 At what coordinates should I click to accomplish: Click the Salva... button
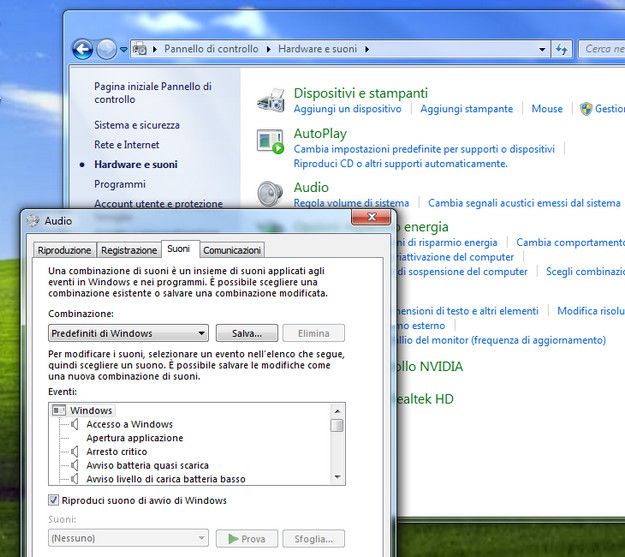(247, 333)
